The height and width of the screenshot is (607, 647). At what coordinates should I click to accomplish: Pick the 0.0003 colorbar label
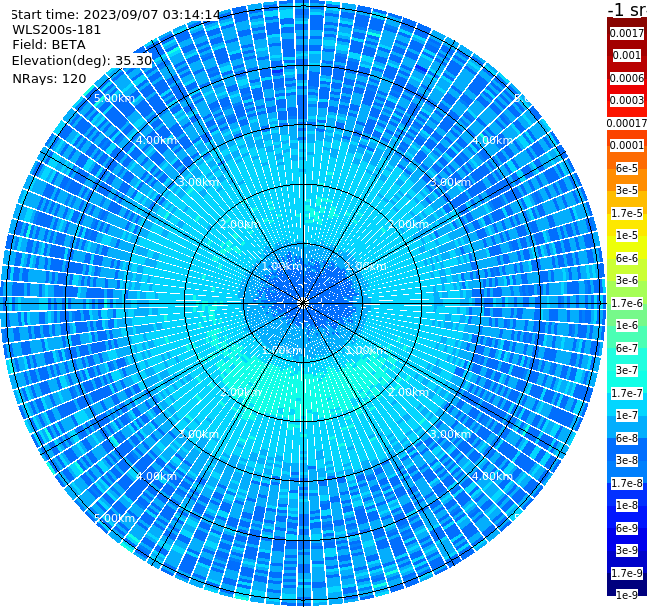pos(627,100)
